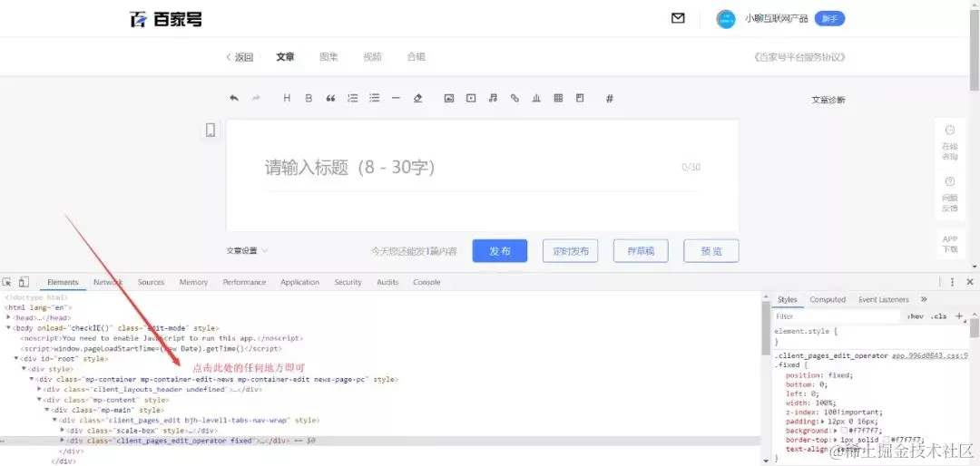Screen dimensions: 980x466
Task: Insert a video using play icon
Action: [471, 98]
